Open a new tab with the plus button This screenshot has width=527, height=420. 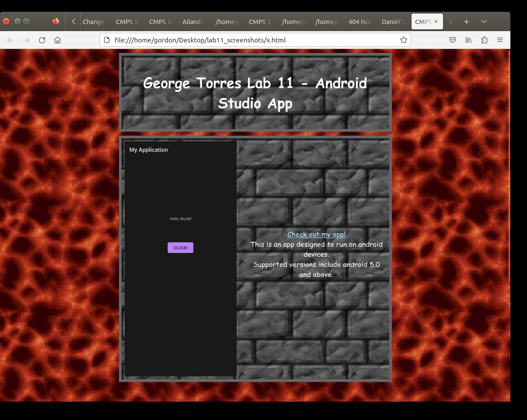click(467, 21)
